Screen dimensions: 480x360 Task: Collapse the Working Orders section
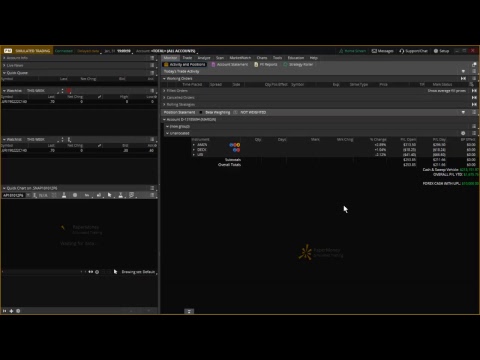click(164, 78)
